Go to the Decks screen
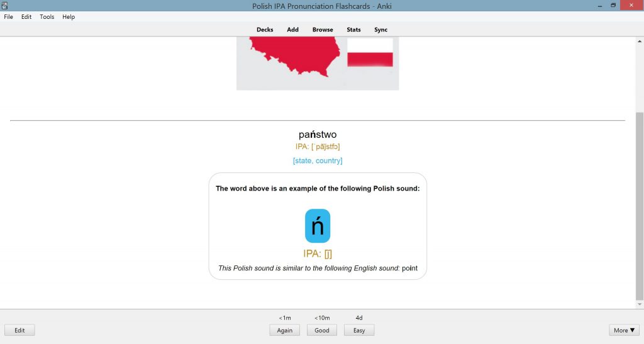Viewport: 644px width, 344px height. point(265,30)
